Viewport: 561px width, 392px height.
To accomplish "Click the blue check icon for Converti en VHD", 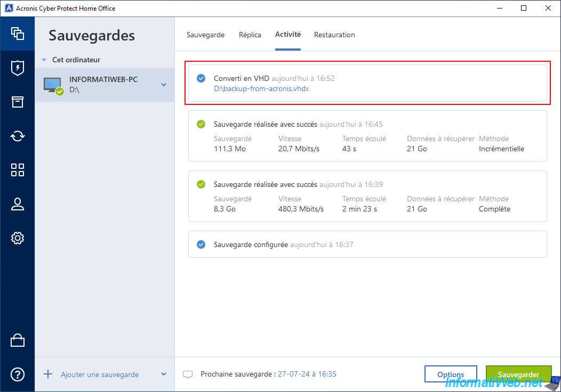I will (201, 78).
